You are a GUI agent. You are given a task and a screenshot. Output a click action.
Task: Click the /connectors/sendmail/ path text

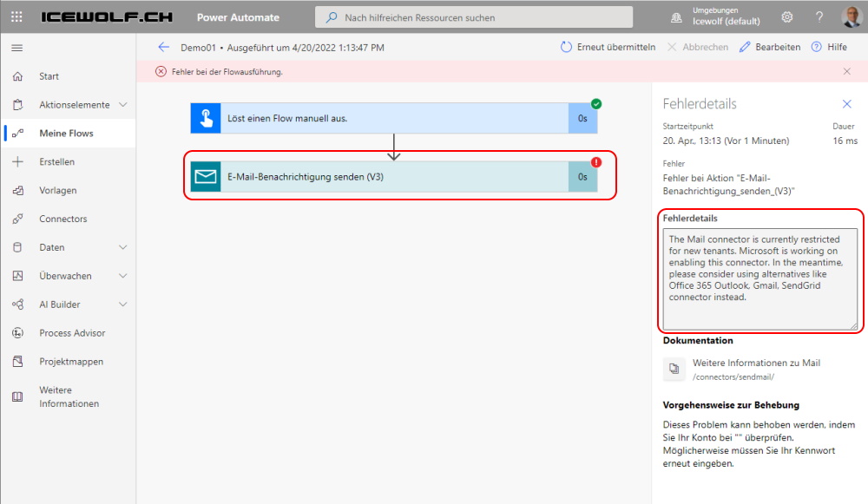point(733,376)
